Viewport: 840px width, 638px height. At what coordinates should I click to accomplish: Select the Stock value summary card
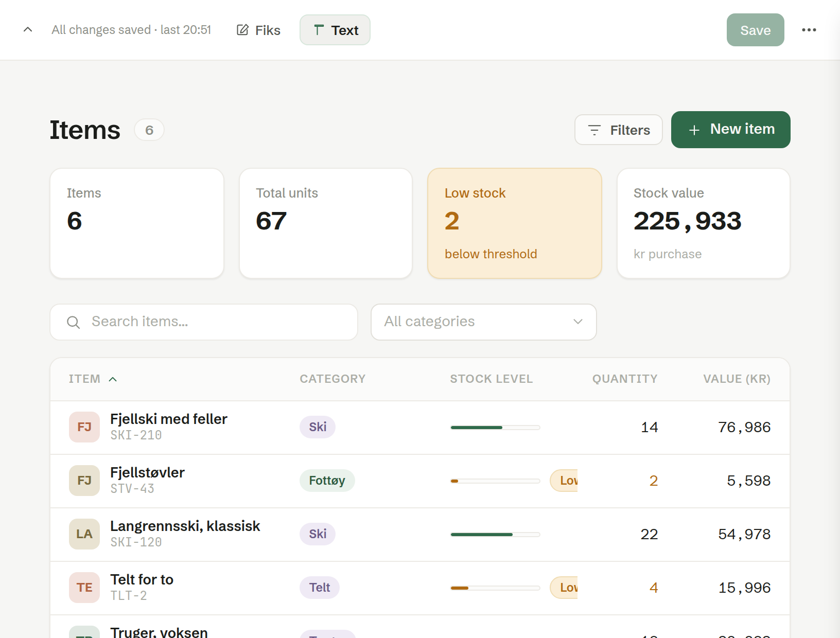704,223
